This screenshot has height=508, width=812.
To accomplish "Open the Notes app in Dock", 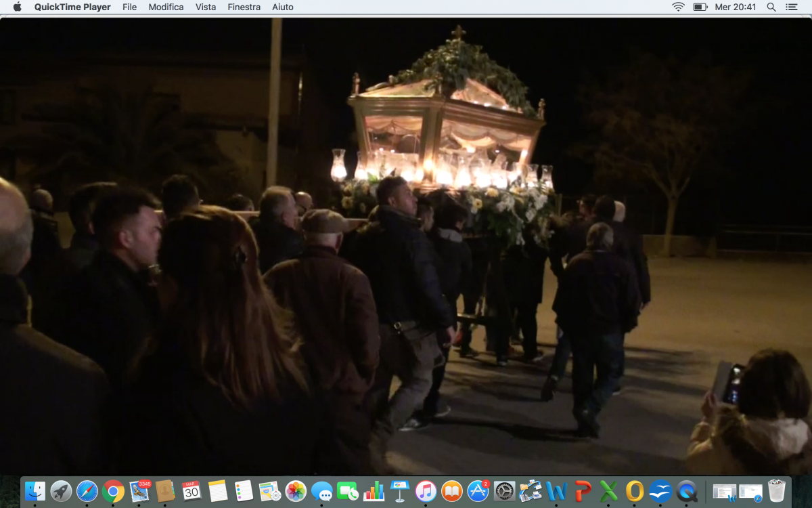I will click(217, 491).
